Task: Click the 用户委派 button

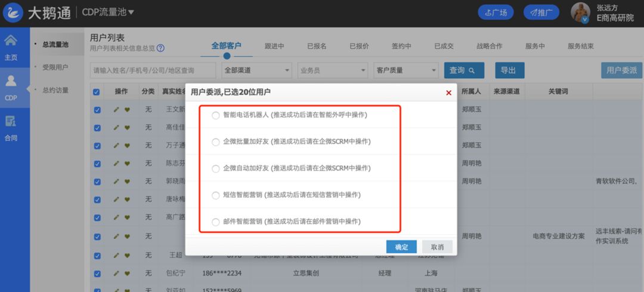Action: click(x=622, y=70)
